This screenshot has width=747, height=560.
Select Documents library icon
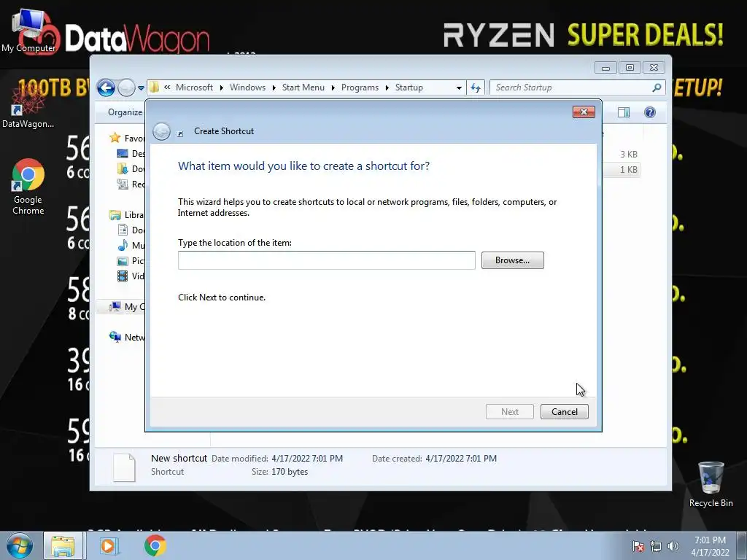(x=123, y=230)
